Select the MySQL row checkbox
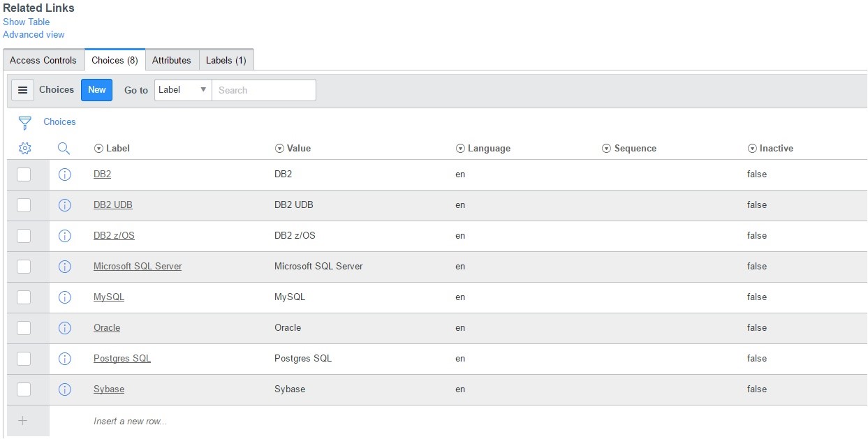This screenshot has width=868, height=439. pyautogui.click(x=24, y=297)
